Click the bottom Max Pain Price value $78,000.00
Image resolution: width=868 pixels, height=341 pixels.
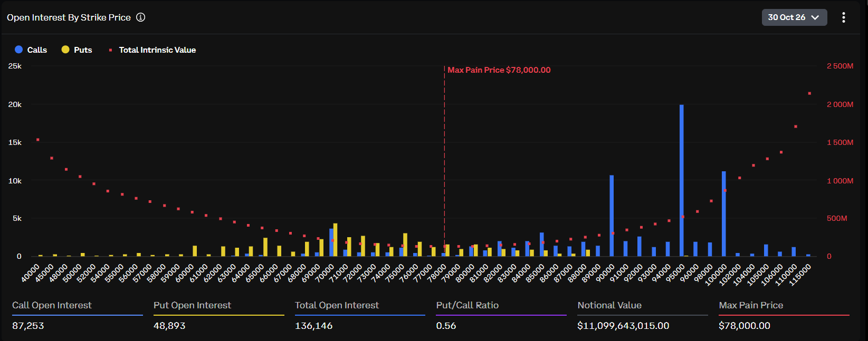click(x=745, y=326)
